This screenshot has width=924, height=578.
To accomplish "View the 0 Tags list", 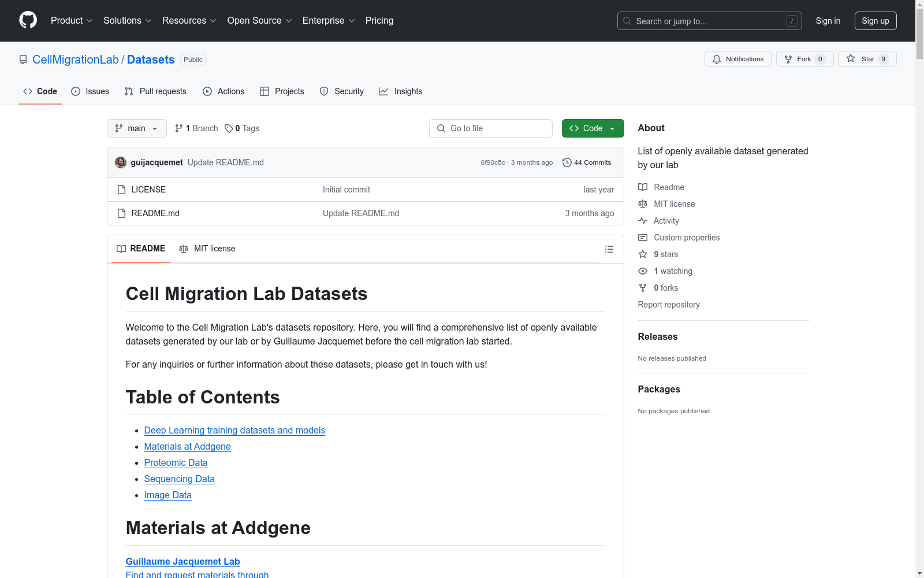I will (242, 128).
